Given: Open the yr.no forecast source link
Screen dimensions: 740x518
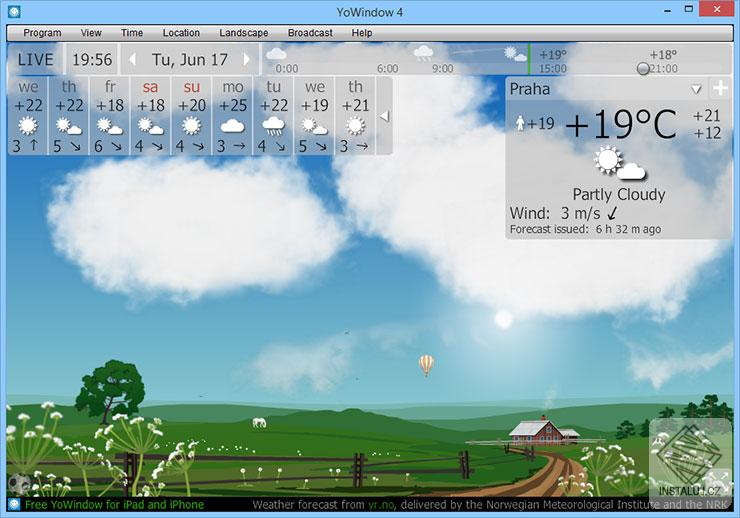Looking at the screenshot, I should point(382,505).
